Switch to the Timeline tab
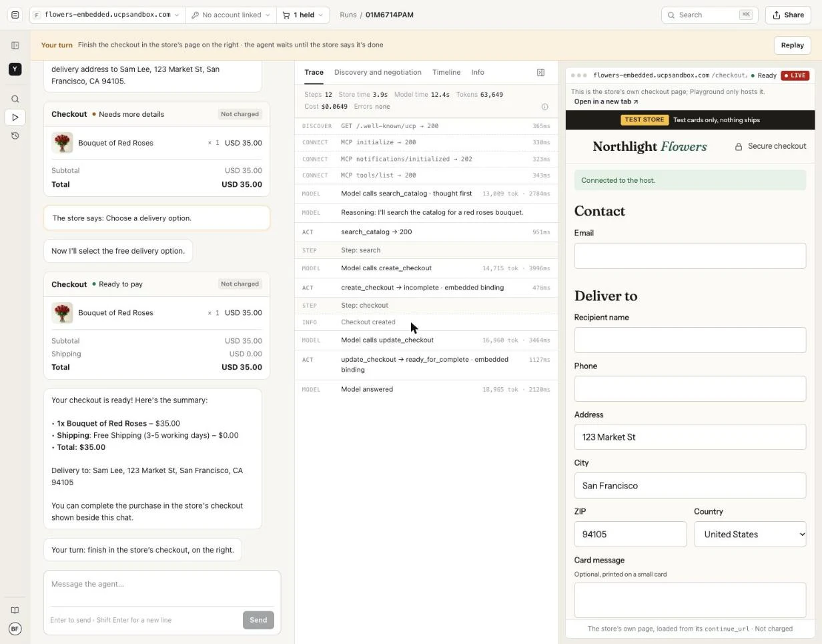The width and height of the screenshot is (822, 644). click(446, 72)
